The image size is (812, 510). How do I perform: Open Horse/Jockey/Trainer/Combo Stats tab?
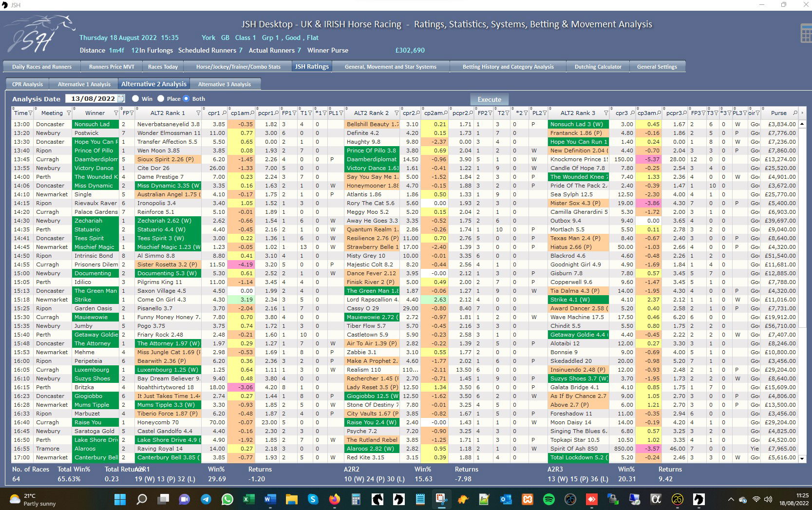pos(238,67)
